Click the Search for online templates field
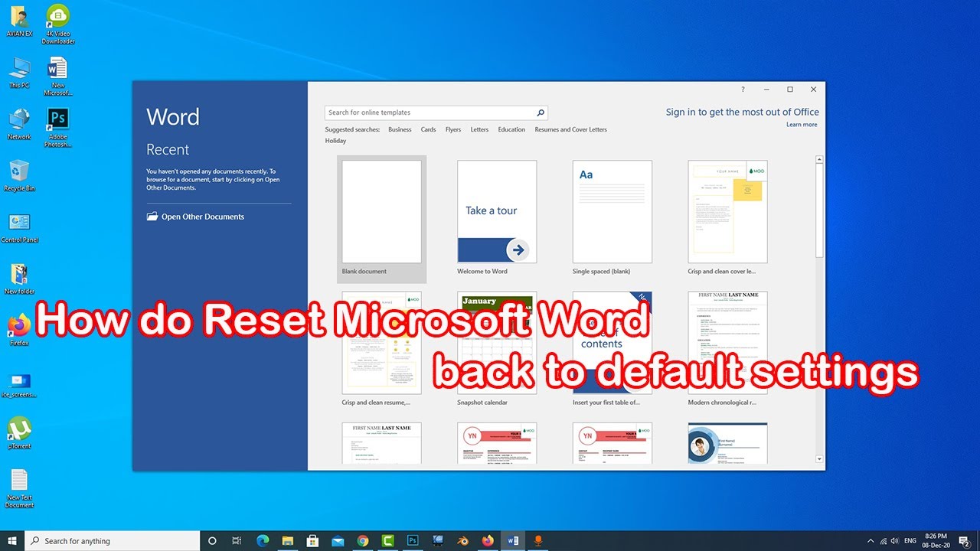 point(429,112)
